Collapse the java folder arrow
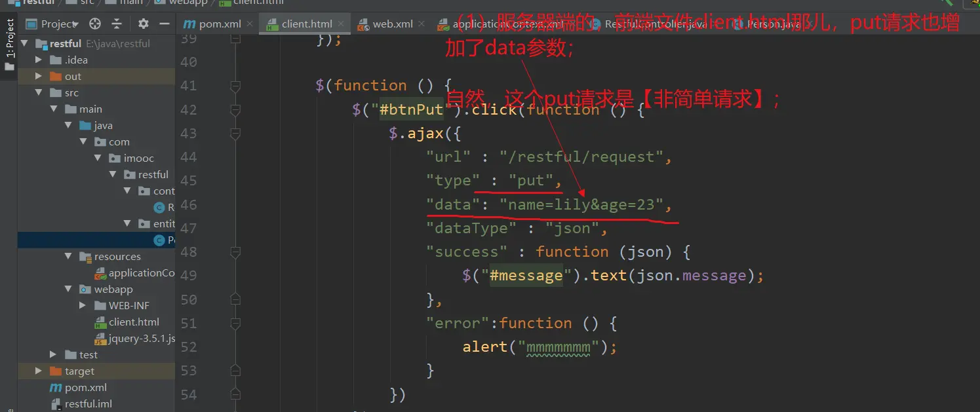 [x=68, y=125]
